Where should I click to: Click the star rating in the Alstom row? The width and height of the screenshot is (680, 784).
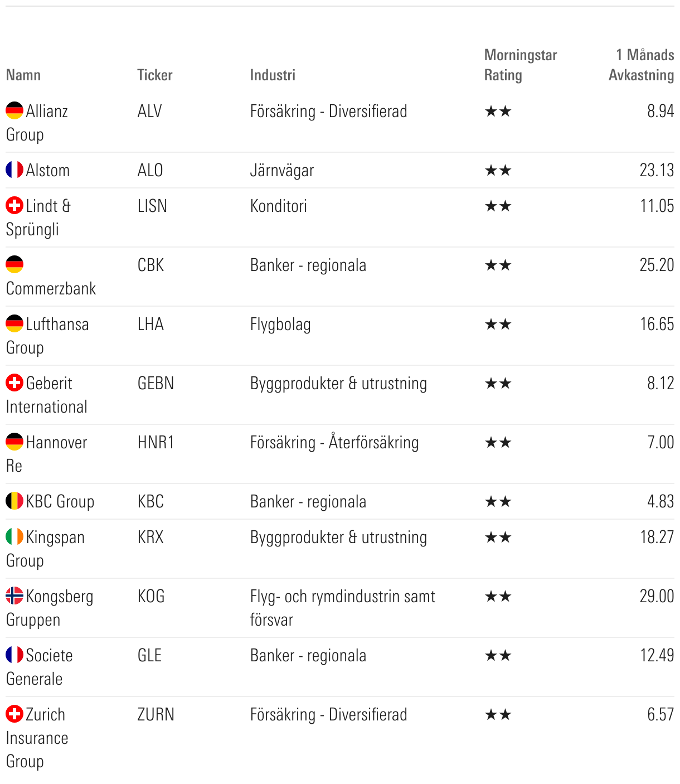498,170
